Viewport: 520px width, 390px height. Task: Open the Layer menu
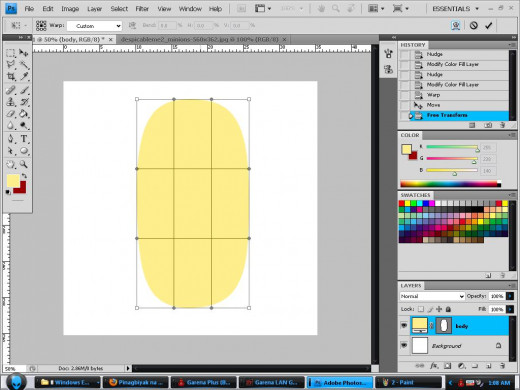click(94, 9)
